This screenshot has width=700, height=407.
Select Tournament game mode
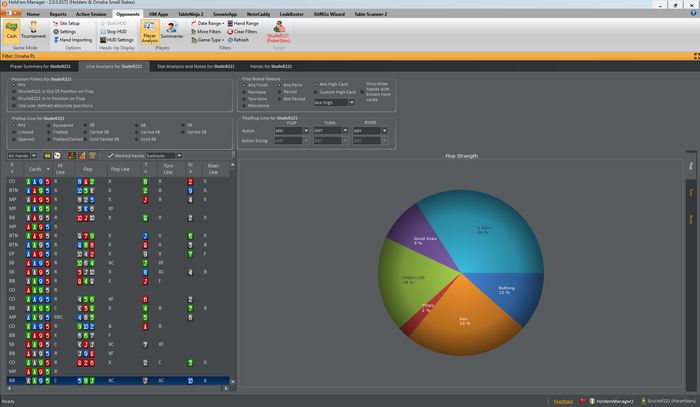(x=33, y=31)
